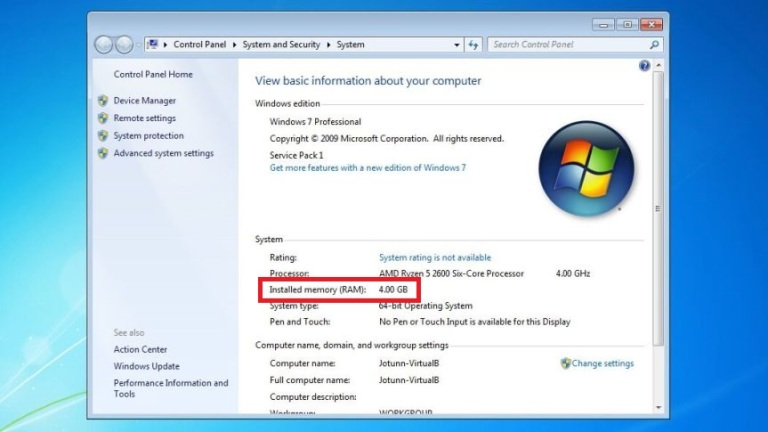Click the computer icon in address bar

[x=153, y=45]
